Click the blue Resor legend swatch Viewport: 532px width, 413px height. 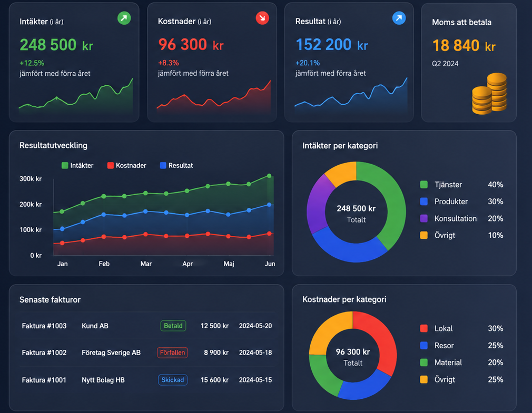click(x=424, y=346)
